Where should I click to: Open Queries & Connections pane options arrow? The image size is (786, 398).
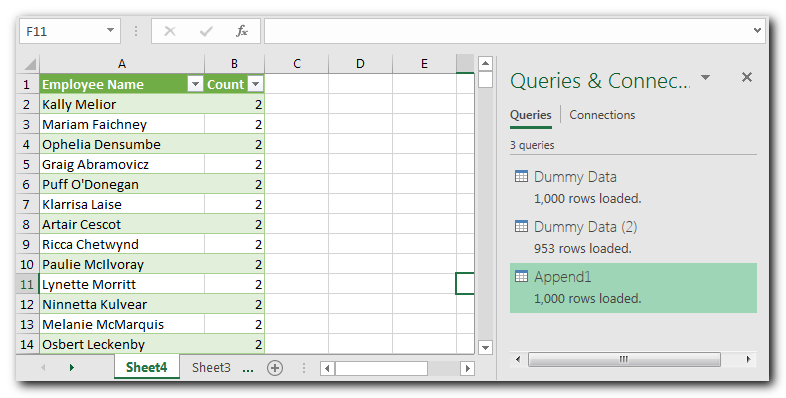tap(705, 77)
